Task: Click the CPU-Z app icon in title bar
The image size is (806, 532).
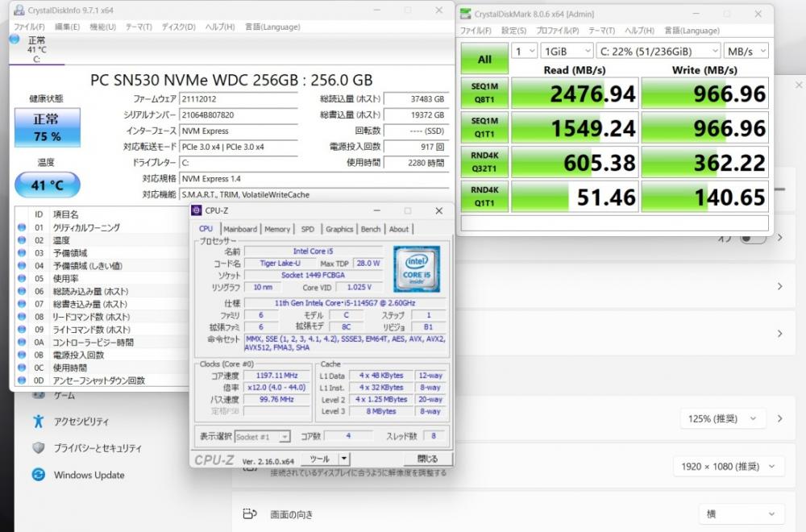Action: tap(197, 210)
